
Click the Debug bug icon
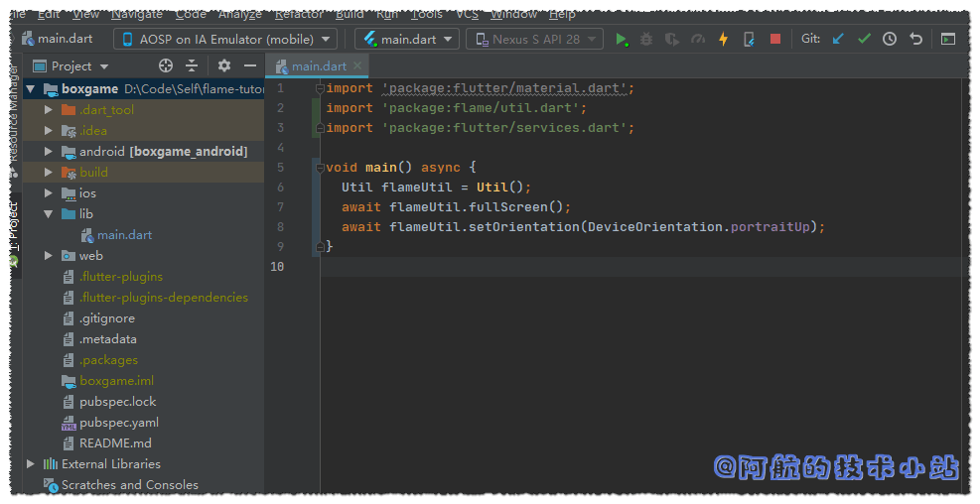tap(646, 40)
